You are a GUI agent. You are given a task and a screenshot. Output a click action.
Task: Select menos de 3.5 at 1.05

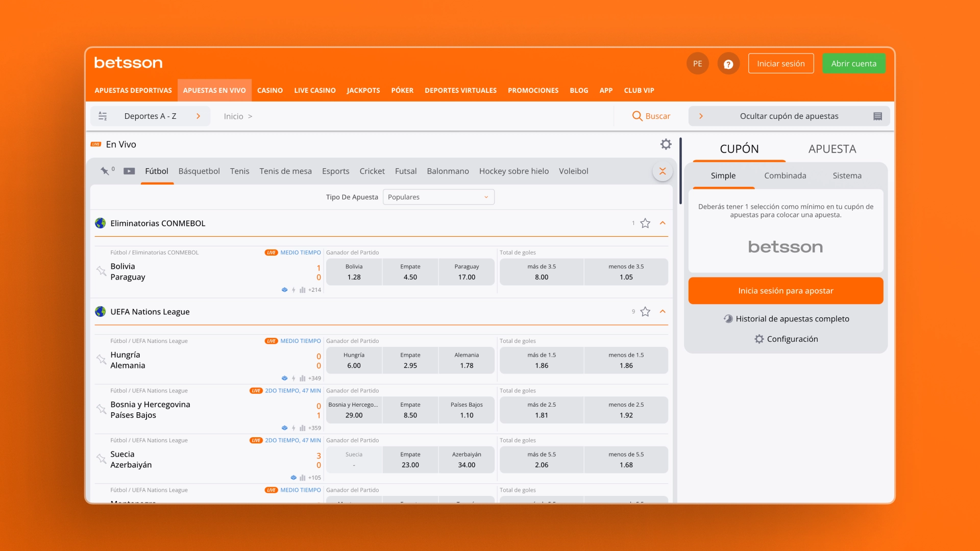pyautogui.click(x=626, y=272)
